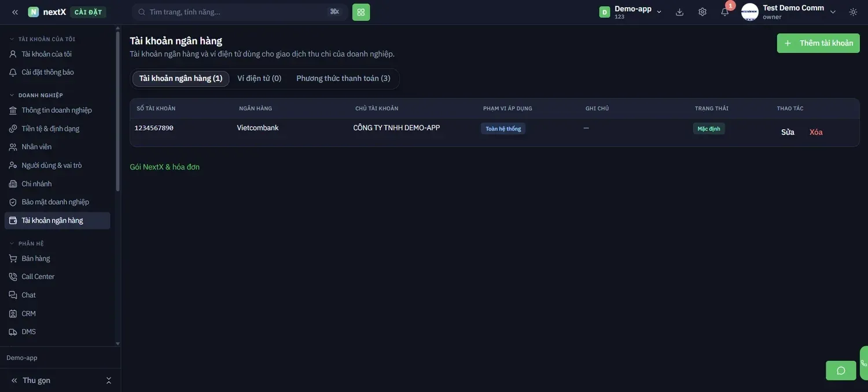Open the green chat bubble button
Viewport: 868px width, 392px height.
841,371
